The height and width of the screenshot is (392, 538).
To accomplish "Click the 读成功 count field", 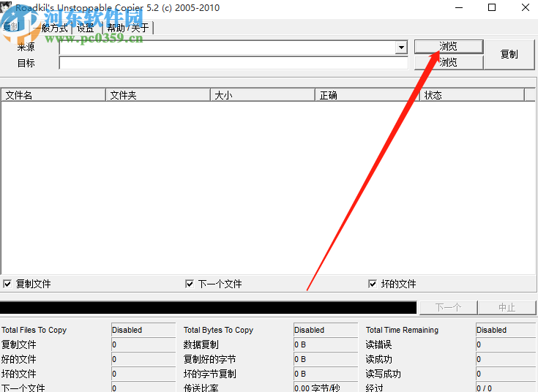I will point(506,359).
